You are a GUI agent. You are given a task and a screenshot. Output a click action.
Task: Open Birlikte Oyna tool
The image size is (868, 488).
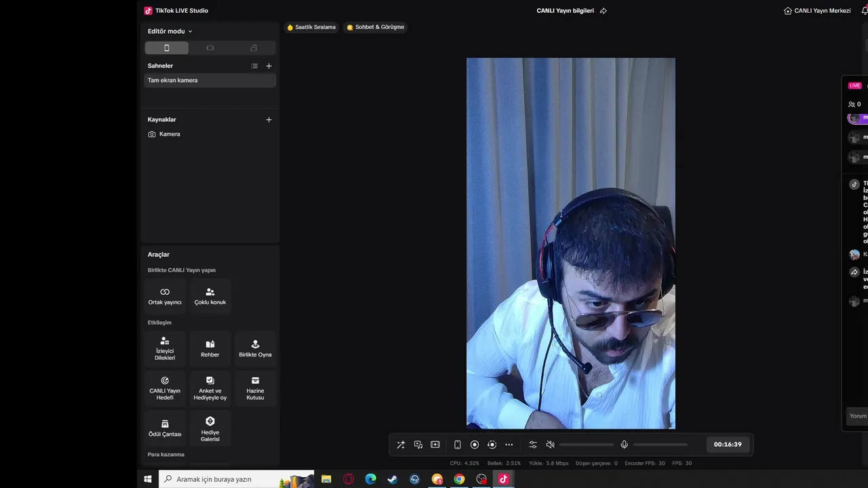pos(255,348)
